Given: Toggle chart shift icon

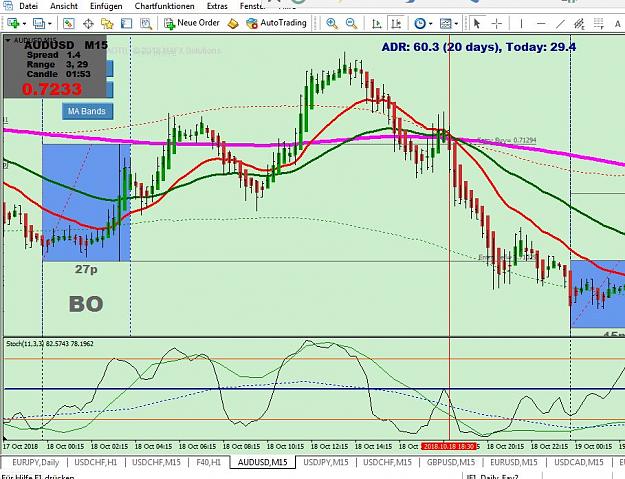Looking at the screenshot, I should click(396, 24).
